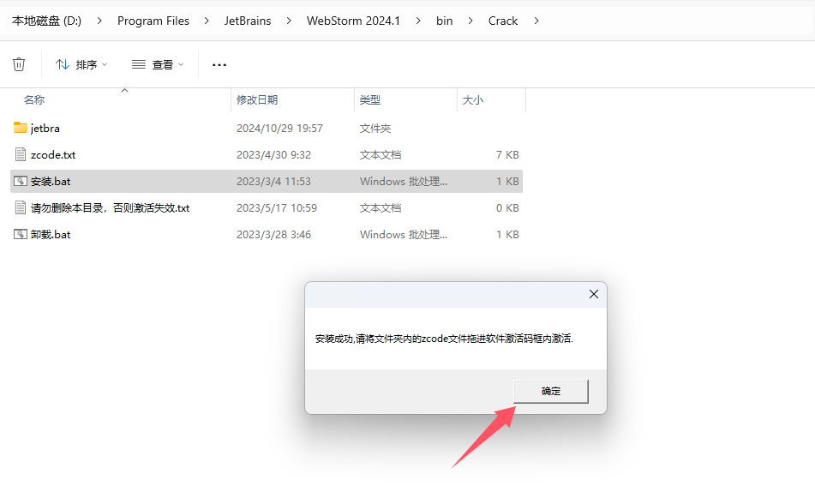Screen dimensions: 815x504
Task: Expand chevron after WebStorm 2024.1 breadcrumb
Action: [418, 21]
